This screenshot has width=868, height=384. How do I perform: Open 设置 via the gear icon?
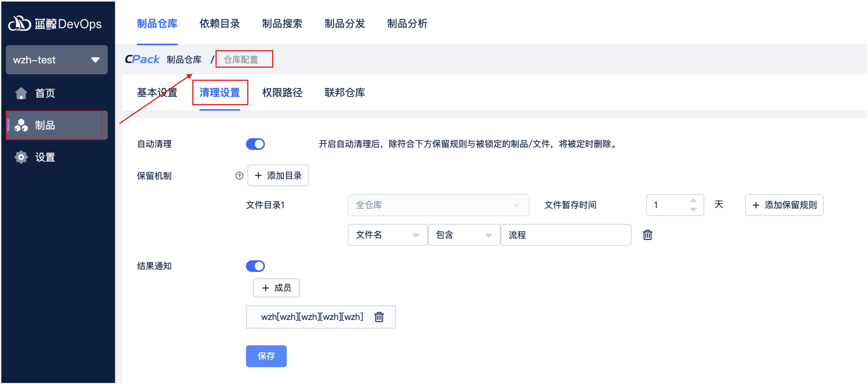(x=21, y=157)
